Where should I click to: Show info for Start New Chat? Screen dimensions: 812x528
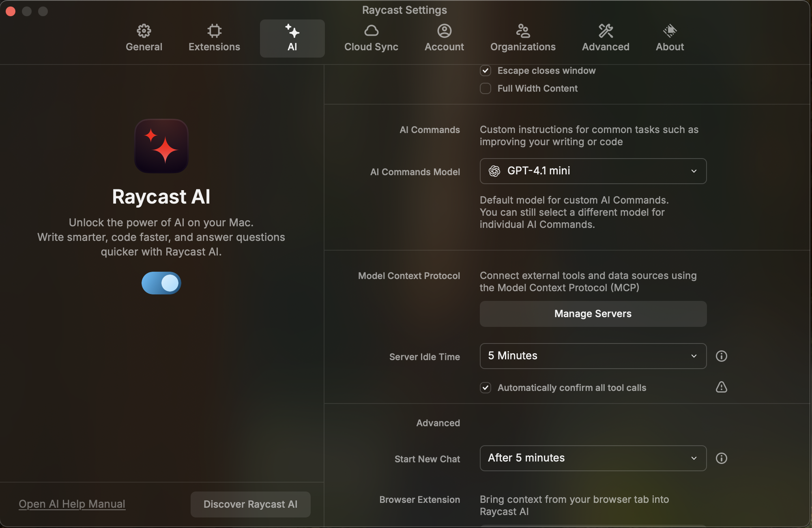point(721,458)
